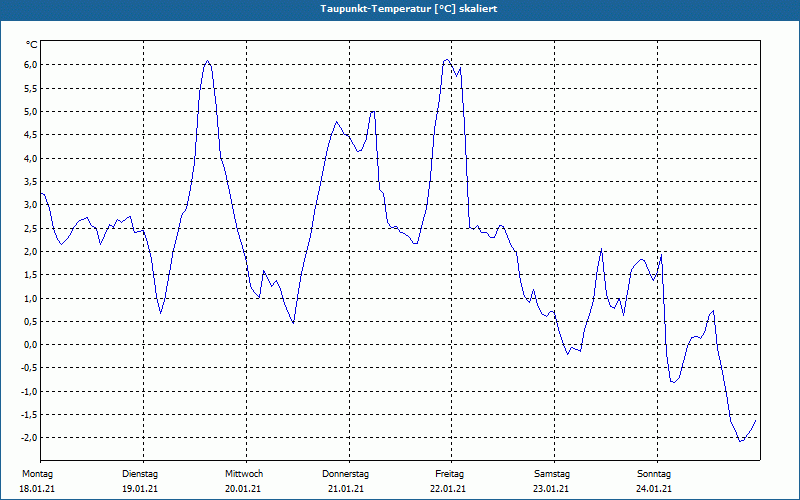This screenshot has height=500, width=800.
Task: Click the date 24.01.21
Action: [654, 489]
